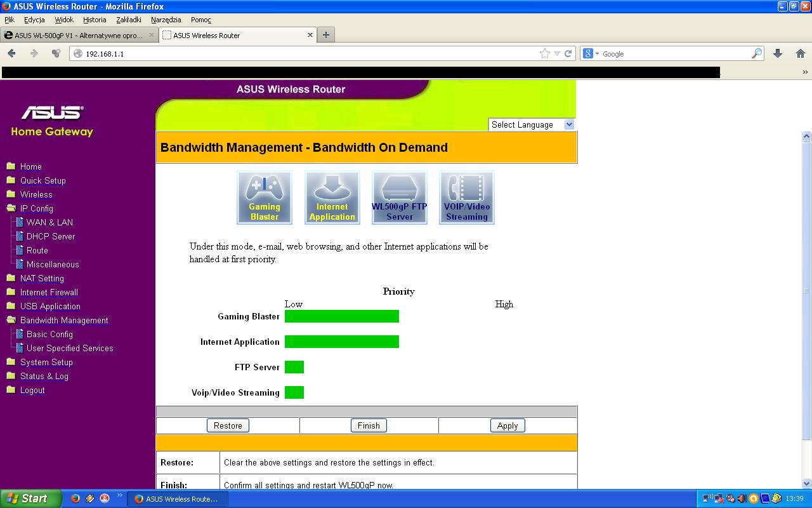Open the Status & Log link

click(44, 376)
